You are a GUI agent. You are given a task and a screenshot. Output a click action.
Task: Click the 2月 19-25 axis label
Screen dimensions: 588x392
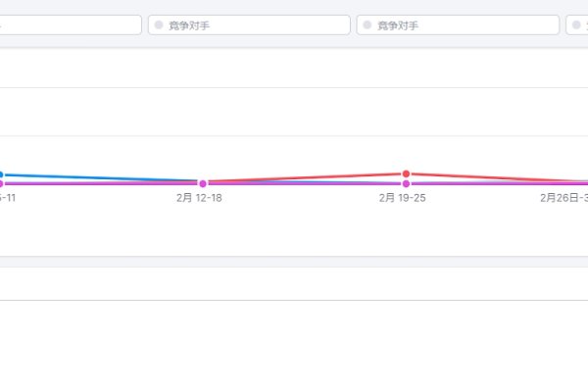click(403, 197)
